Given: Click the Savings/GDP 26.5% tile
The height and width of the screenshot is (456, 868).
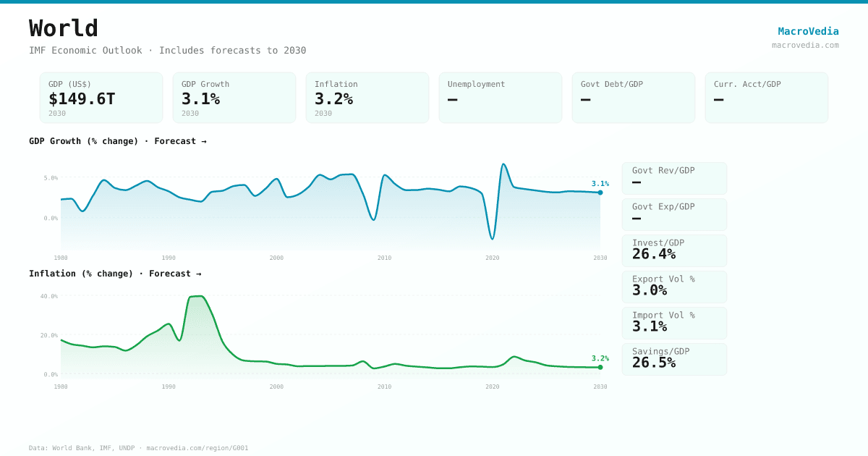Looking at the screenshot, I should click(674, 359).
